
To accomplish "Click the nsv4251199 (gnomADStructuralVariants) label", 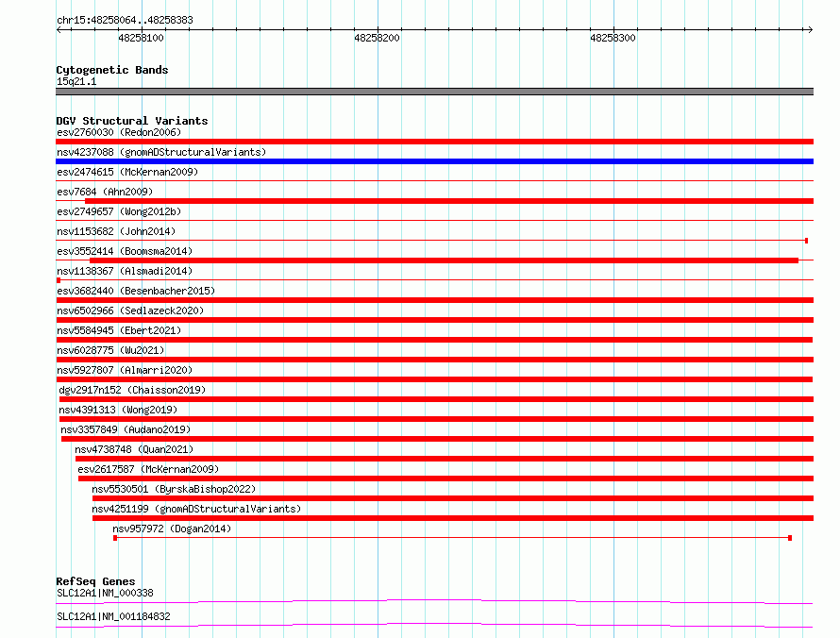I will click(x=196, y=509).
